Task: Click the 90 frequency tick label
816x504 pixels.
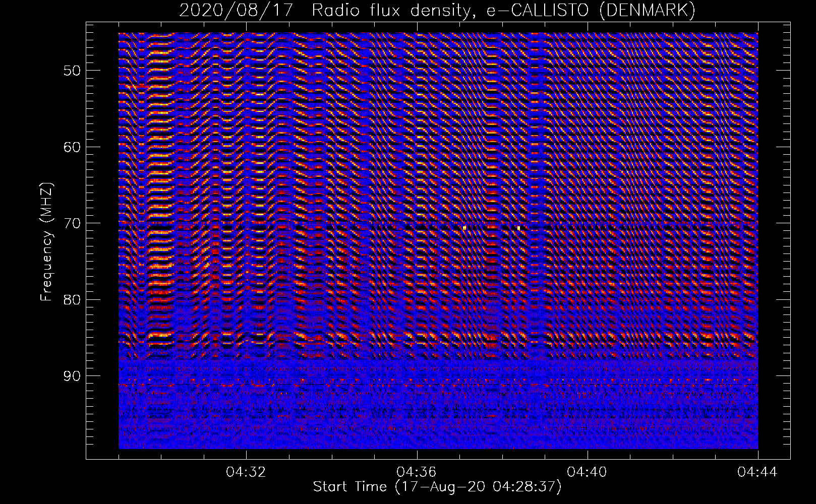Action: (x=71, y=376)
